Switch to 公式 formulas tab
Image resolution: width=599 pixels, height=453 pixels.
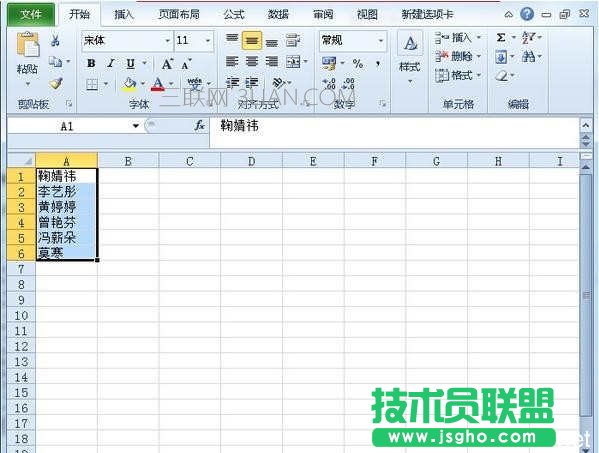pos(234,15)
